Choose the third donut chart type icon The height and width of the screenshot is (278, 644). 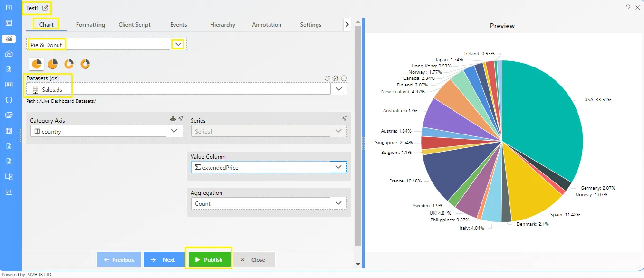(x=69, y=64)
